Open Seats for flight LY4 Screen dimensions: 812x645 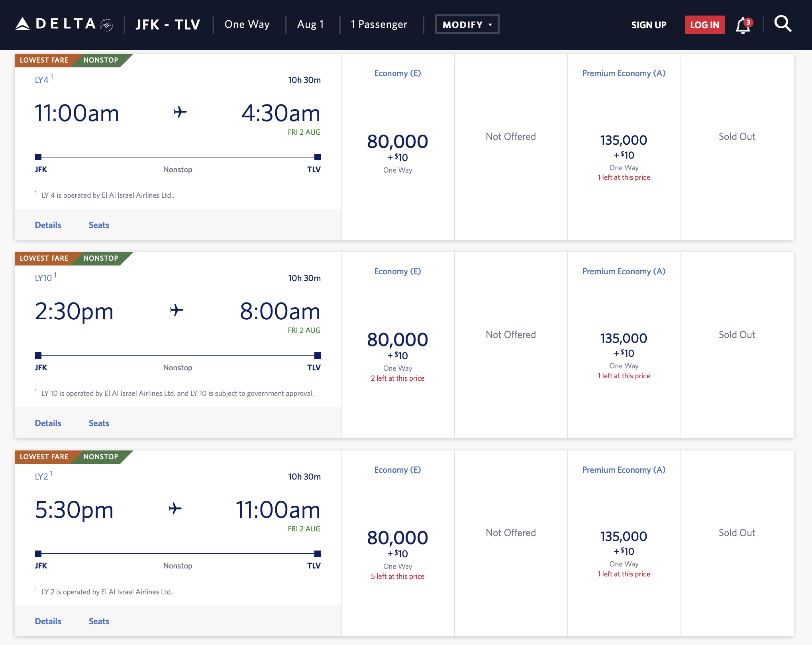[99, 225]
